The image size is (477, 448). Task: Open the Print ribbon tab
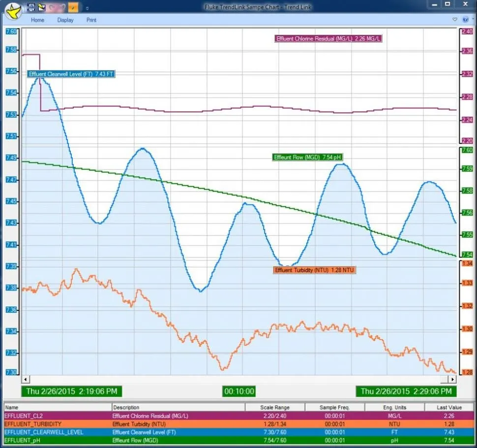point(91,20)
